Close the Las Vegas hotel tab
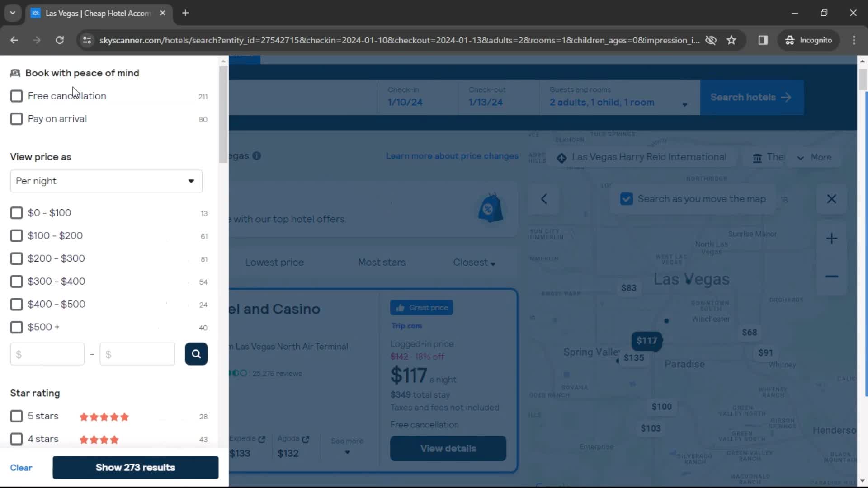This screenshot has height=488, width=868. [x=163, y=13]
